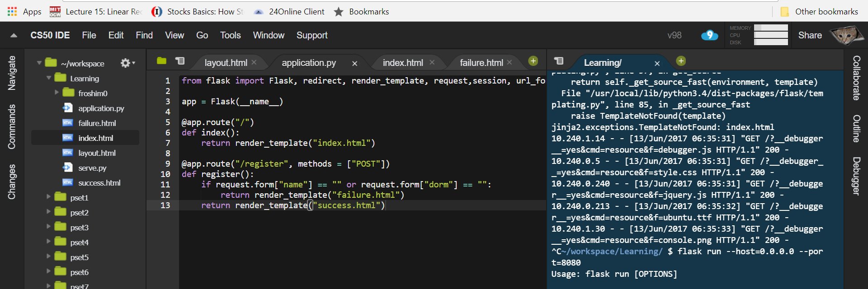Click line number 13 in the gutter
The image size is (868, 289).
pos(165,205)
